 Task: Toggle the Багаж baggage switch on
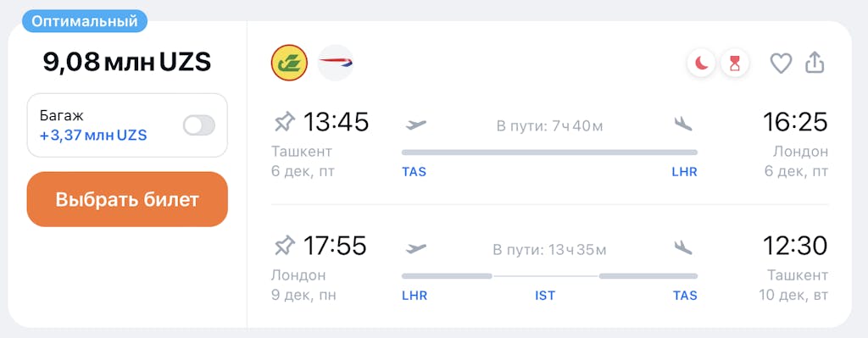(199, 125)
